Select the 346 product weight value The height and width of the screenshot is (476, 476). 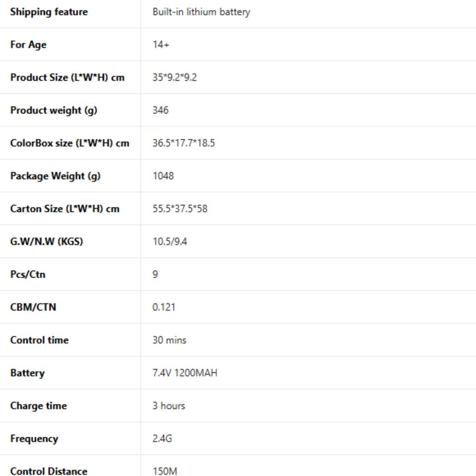[160, 110]
